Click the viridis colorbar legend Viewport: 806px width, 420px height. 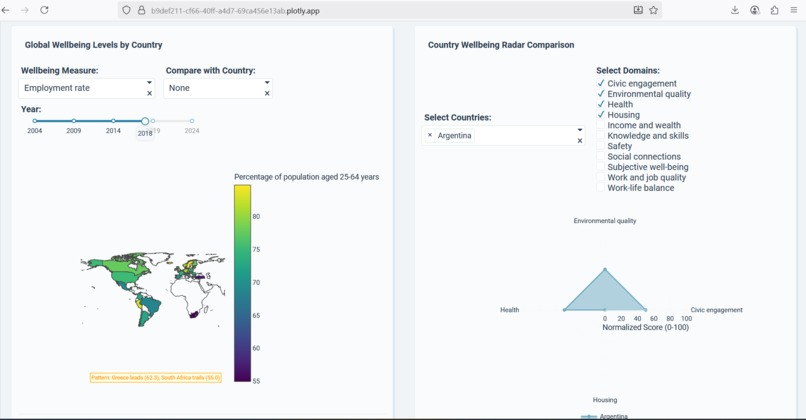pyautogui.click(x=243, y=283)
